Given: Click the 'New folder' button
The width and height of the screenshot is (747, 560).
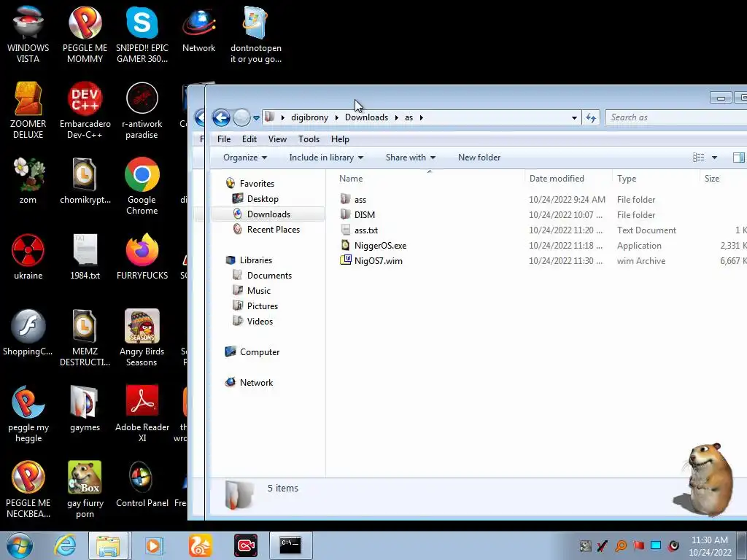Looking at the screenshot, I should point(479,157).
